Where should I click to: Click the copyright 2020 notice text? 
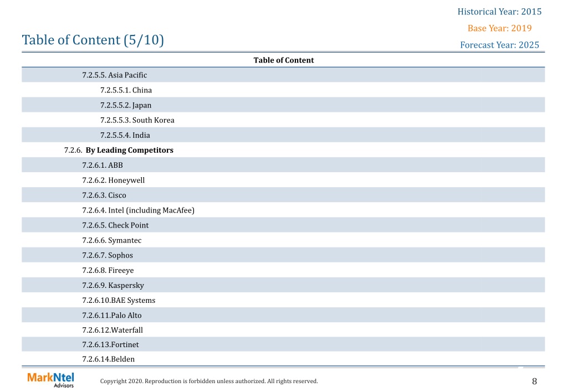[209, 381]
